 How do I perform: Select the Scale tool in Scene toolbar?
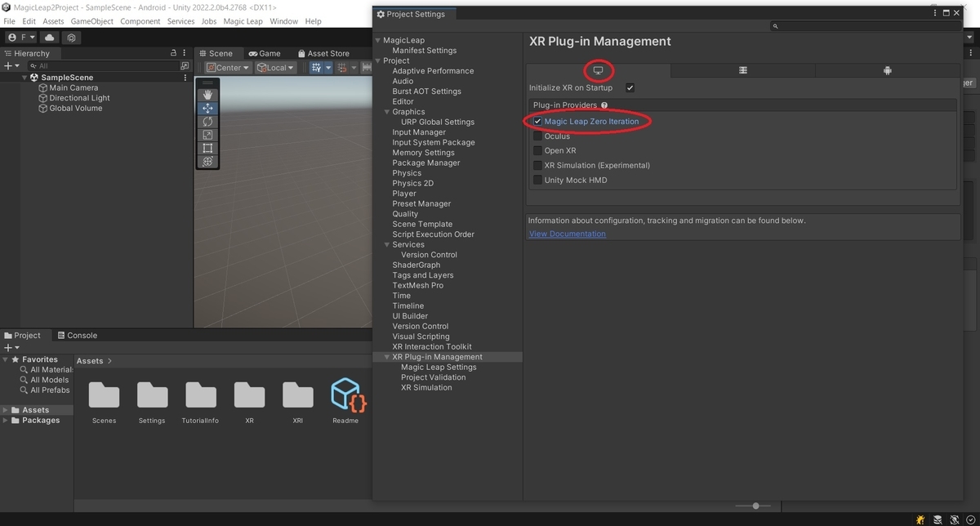coord(207,135)
